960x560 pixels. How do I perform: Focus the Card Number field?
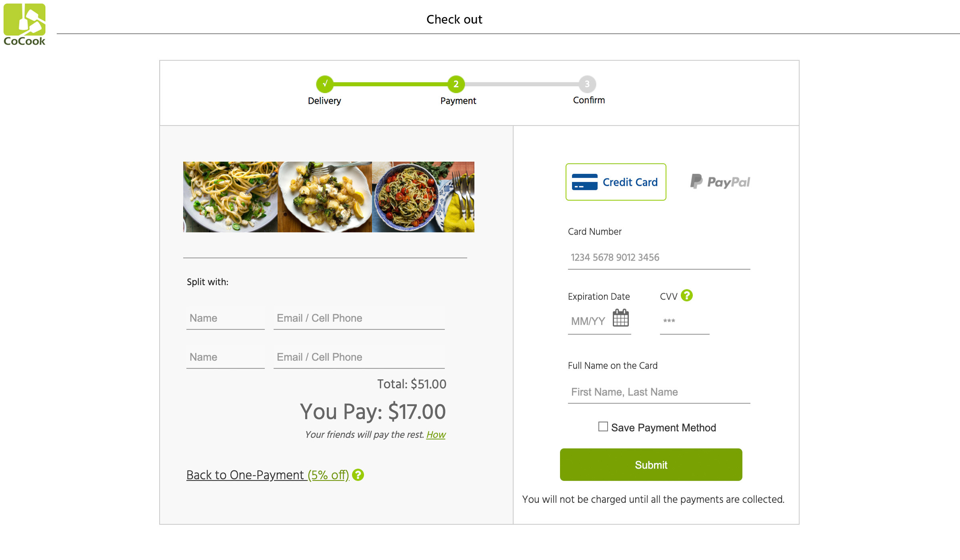click(659, 257)
